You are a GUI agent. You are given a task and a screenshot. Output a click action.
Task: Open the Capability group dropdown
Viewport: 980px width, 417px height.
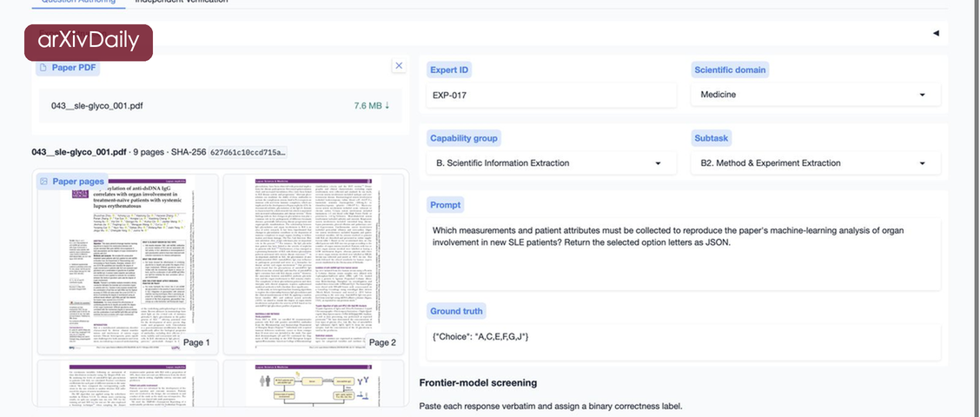coord(551,163)
